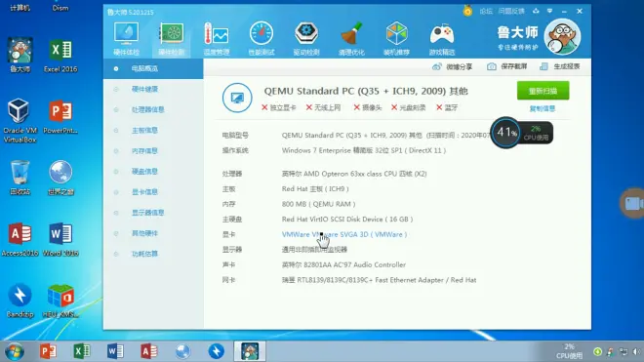Click the gold medal icon in the title bar
The height and width of the screenshot is (362, 644).
(x=467, y=11)
